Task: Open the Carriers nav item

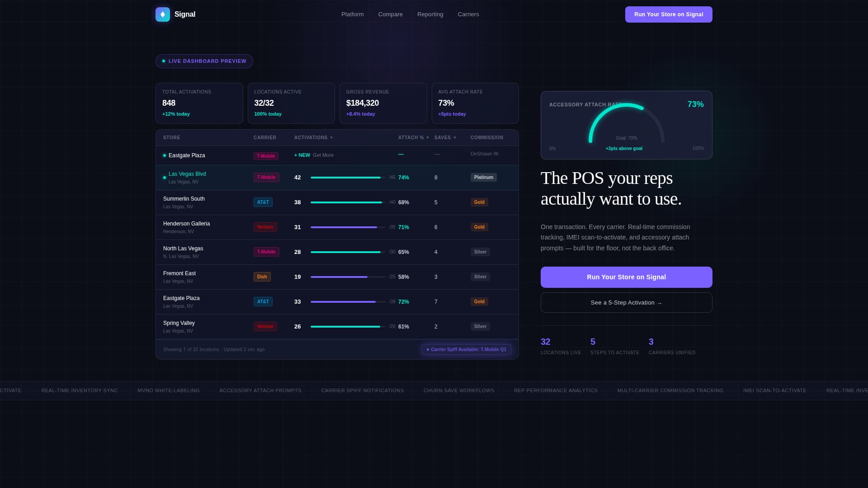Action: click(468, 14)
